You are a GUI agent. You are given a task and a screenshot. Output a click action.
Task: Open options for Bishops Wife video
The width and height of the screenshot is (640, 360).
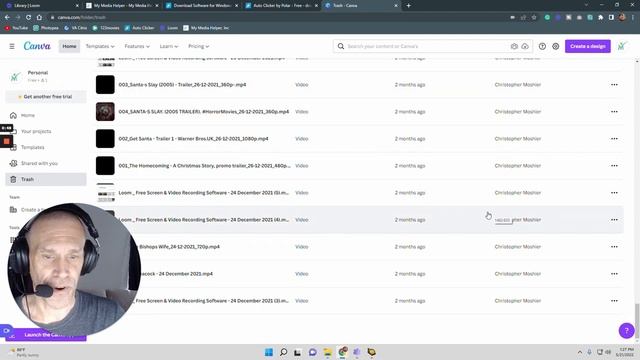click(x=614, y=247)
